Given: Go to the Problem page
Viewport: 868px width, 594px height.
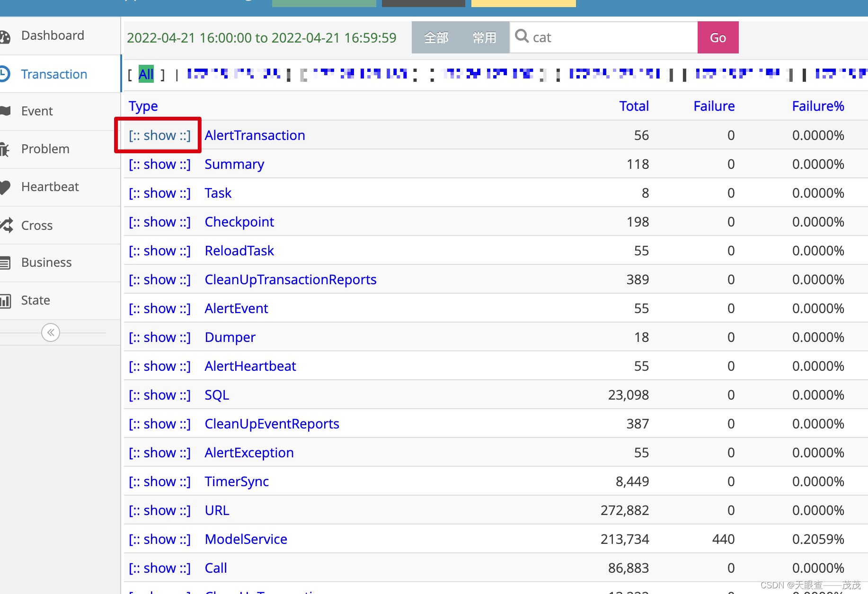Looking at the screenshot, I should [45, 149].
